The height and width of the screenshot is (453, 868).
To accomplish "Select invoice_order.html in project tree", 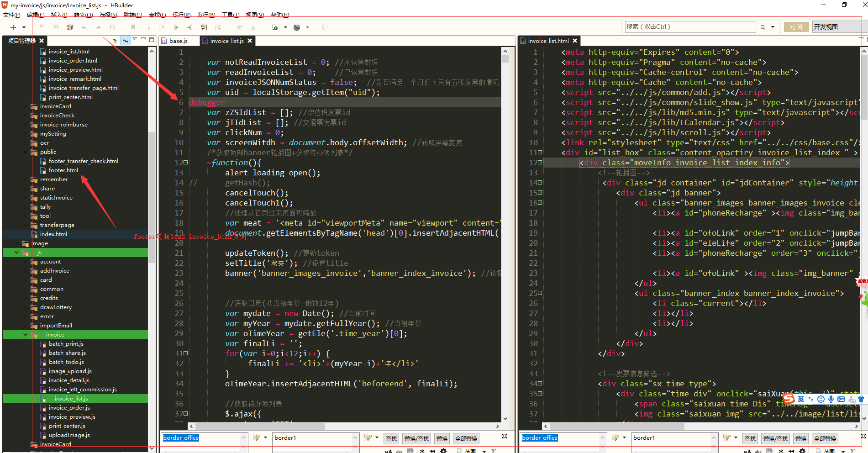I will (x=73, y=61).
